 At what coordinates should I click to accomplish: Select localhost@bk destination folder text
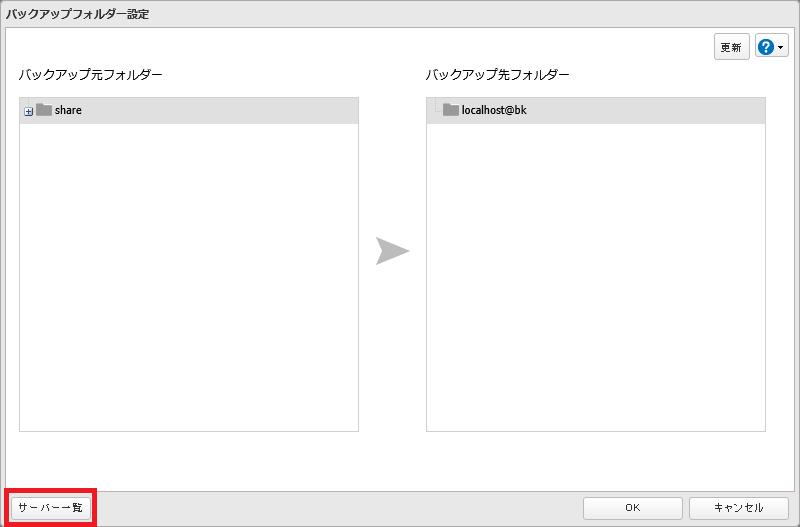click(x=494, y=110)
